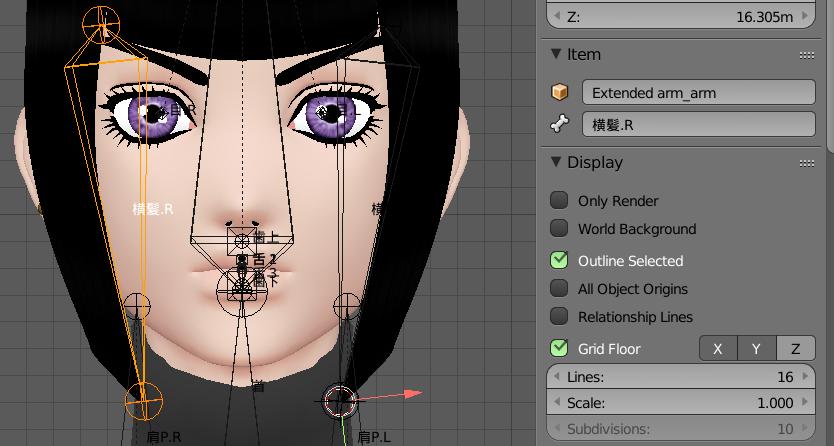Toggle the X axis grid button
The image size is (834, 446).
click(x=718, y=349)
